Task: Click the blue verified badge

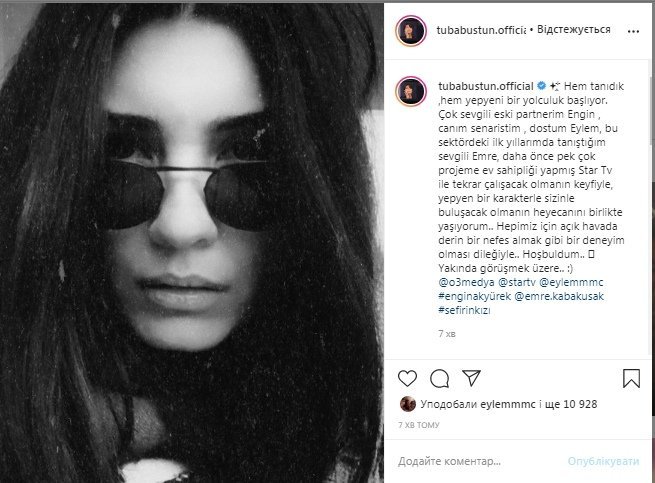Action: pyautogui.click(x=541, y=86)
